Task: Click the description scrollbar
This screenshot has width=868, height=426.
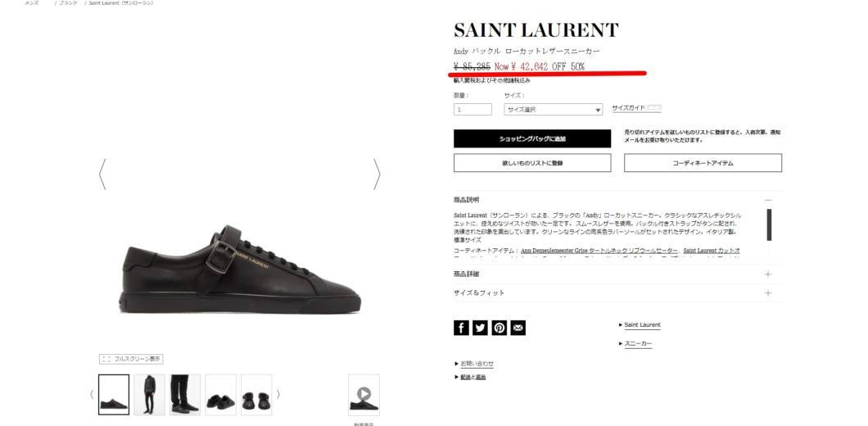Action: click(x=769, y=225)
